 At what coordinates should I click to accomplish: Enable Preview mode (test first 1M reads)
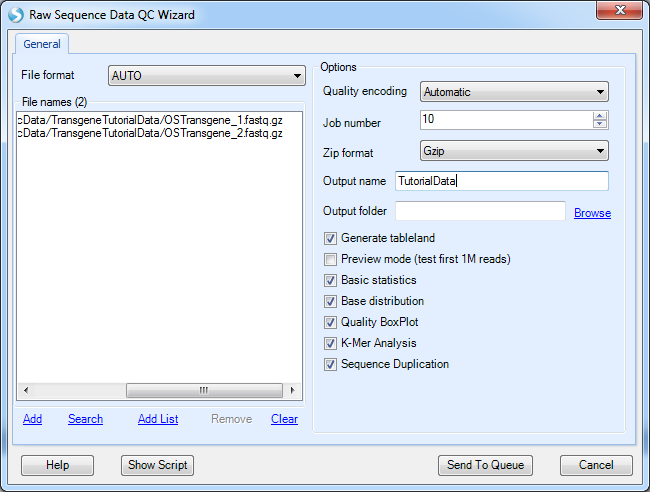330,260
